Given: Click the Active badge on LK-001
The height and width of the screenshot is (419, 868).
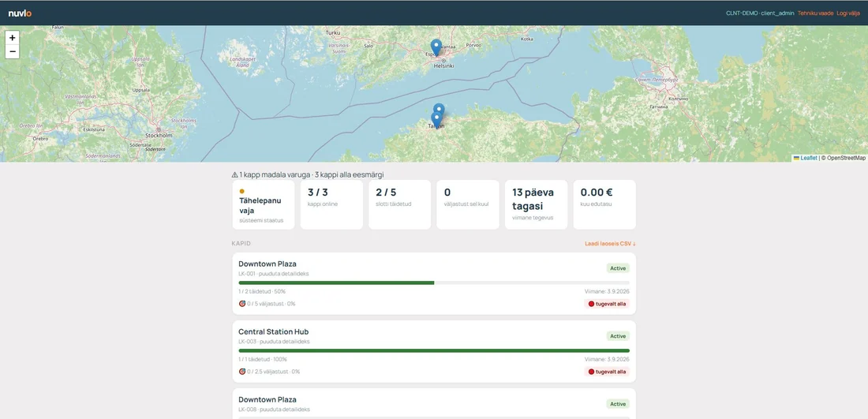Looking at the screenshot, I should (618, 268).
